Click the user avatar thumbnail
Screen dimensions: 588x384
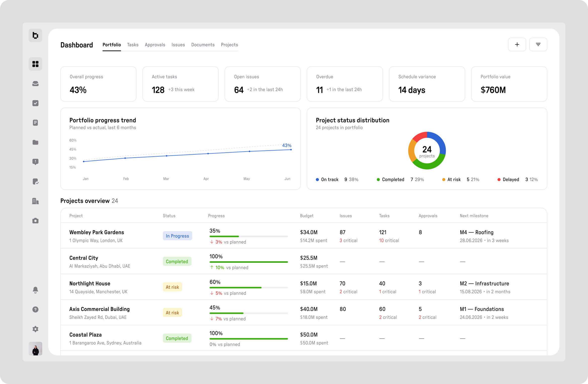tap(35, 349)
